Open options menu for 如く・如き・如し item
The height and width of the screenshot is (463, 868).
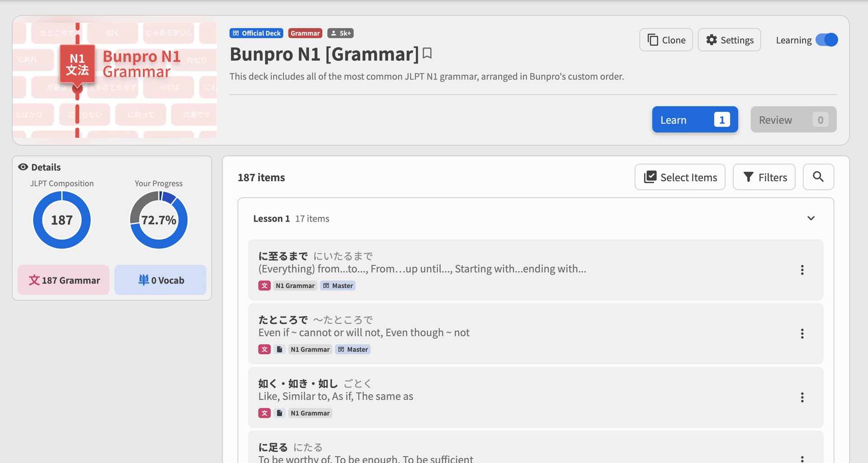[802, 397]
